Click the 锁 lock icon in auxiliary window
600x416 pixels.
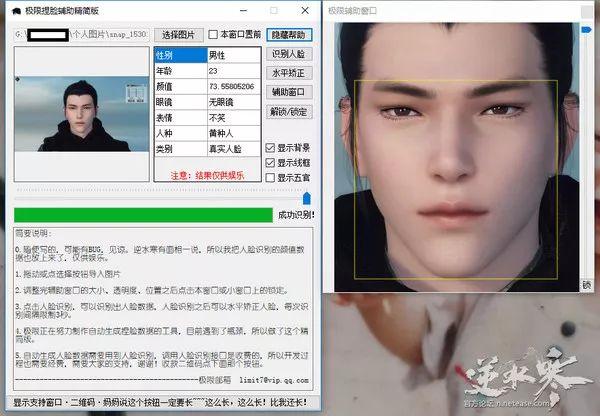coord(587,285)
